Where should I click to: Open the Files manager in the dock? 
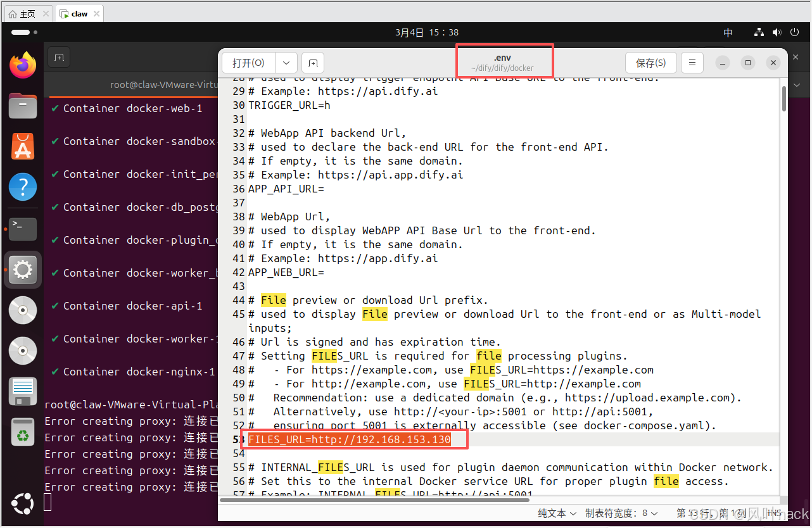tap(23, 106)
